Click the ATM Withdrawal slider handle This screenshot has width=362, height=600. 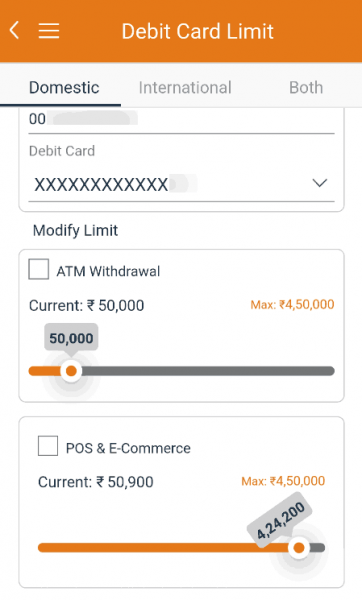coord(71,371)
